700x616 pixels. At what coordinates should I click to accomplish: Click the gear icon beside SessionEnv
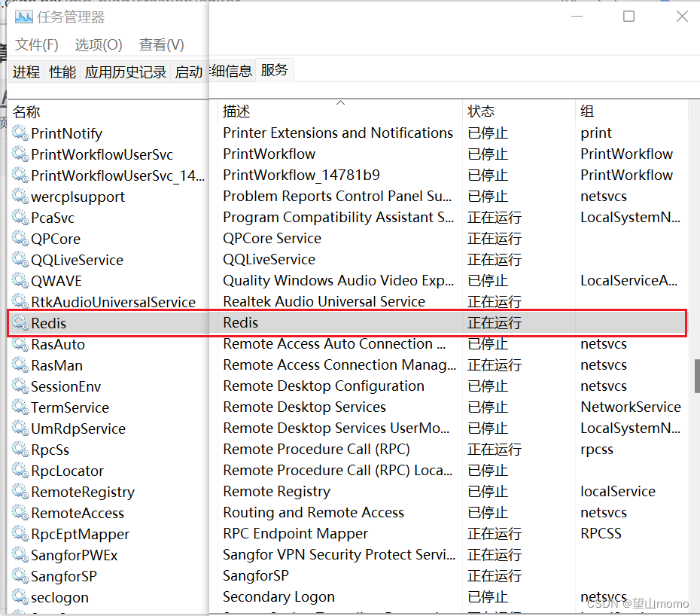tap(20, 386)
